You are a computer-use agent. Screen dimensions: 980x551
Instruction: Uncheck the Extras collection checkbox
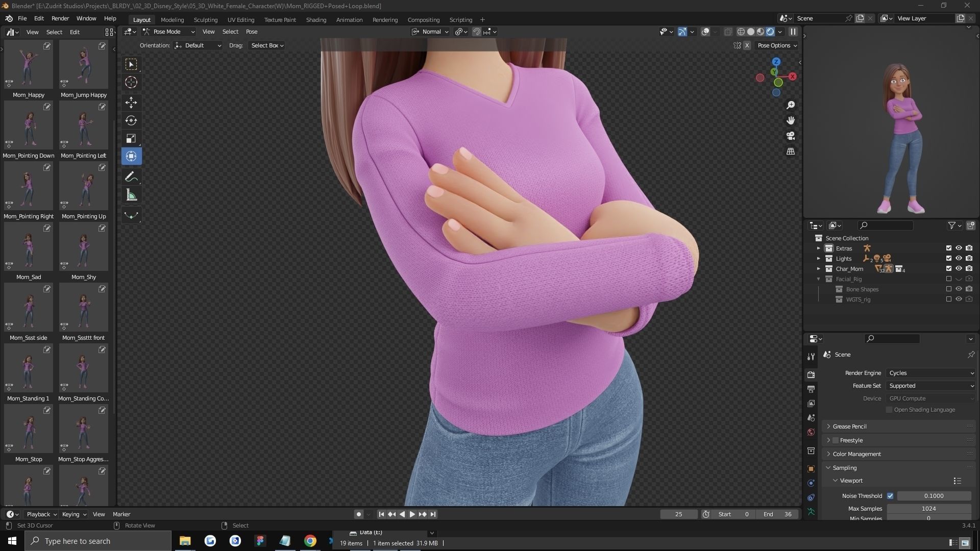[x=949, y=248]
